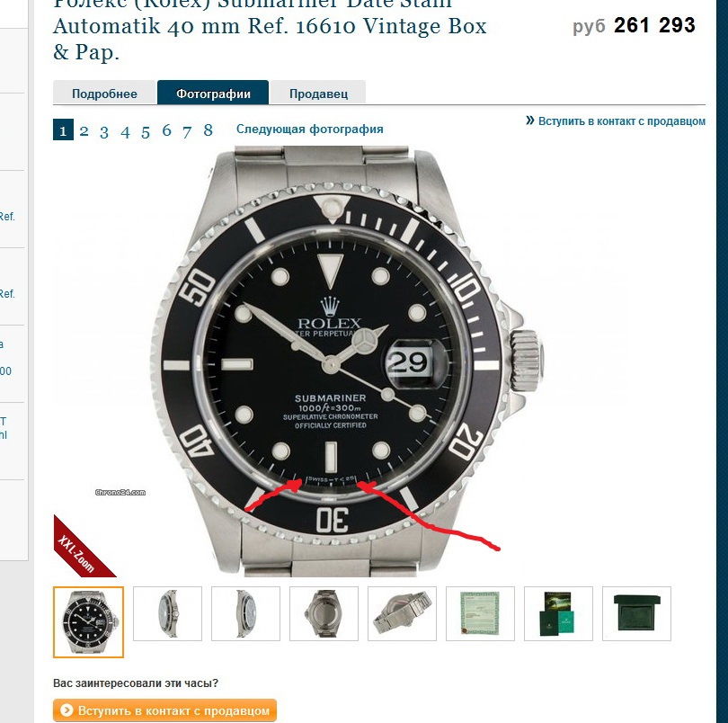Go to photo page 5
This screenshot has width=728, height=723.
pyautogui.click(x=146, y=132)
